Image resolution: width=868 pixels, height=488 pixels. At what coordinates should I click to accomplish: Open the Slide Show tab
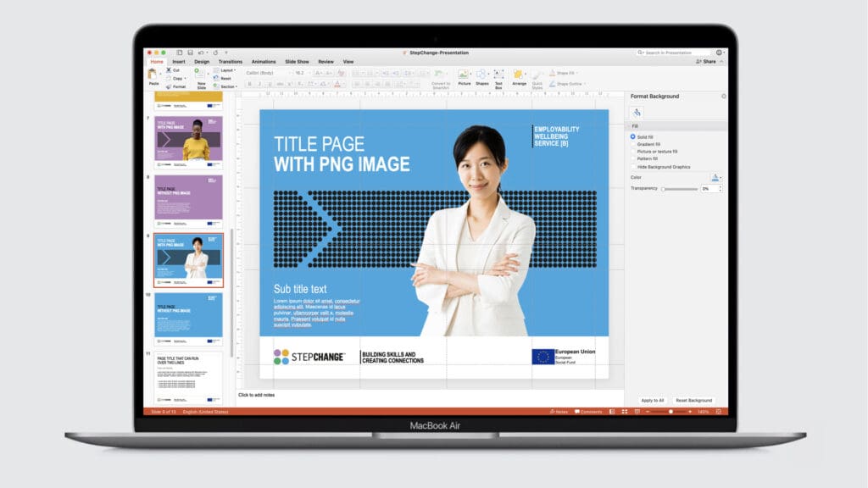pos(297,62)
